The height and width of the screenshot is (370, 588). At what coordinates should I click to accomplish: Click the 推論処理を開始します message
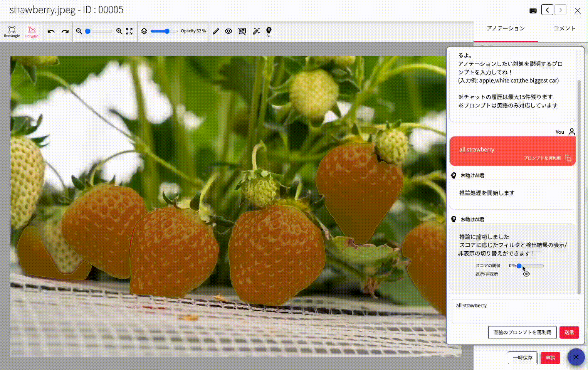click(x=512, y=195)
